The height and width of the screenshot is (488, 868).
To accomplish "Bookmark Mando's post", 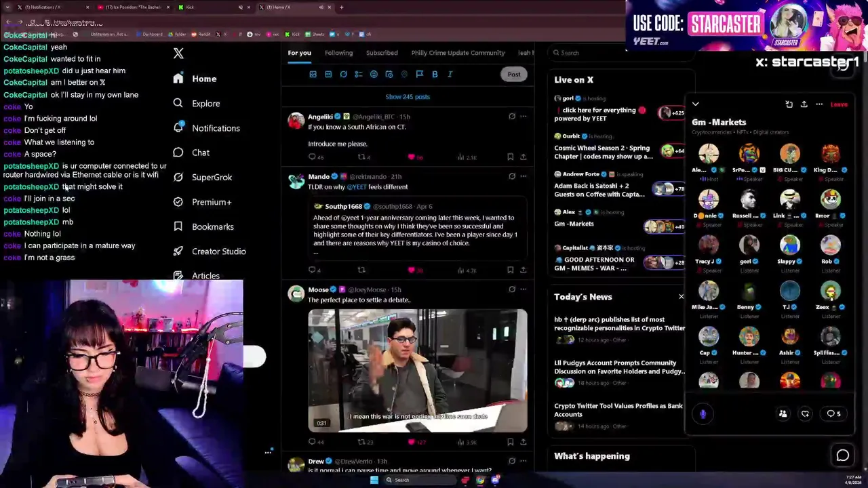I will [510, 270].
